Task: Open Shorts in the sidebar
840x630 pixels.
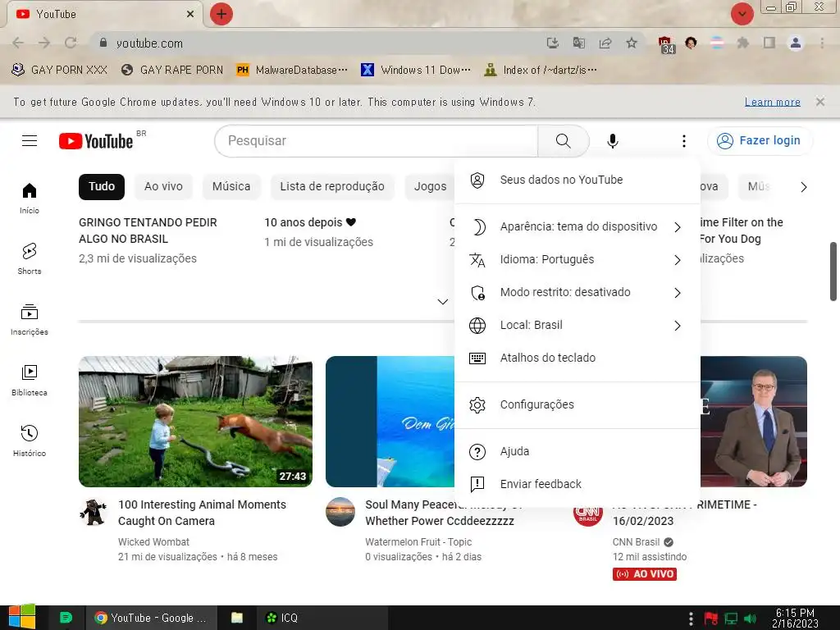Action: click(30, 258)
